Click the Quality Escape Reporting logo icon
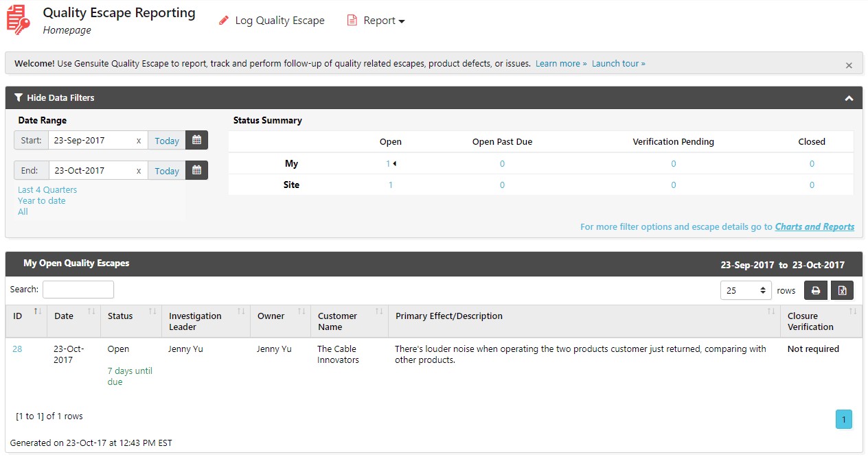This screenshot has width=868, height=459. 19,19
